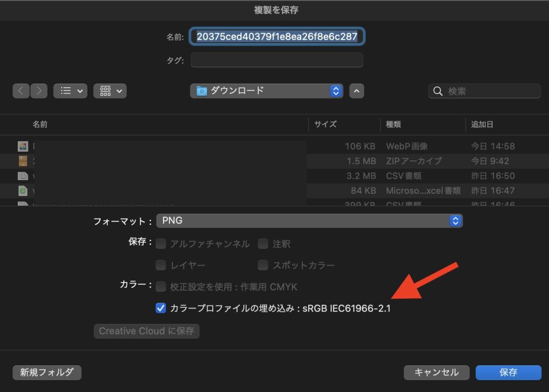Toggle the 注釈 checkbox
Image resolution: width=549 pixels, height=392 pixels.
pos(263,244)
